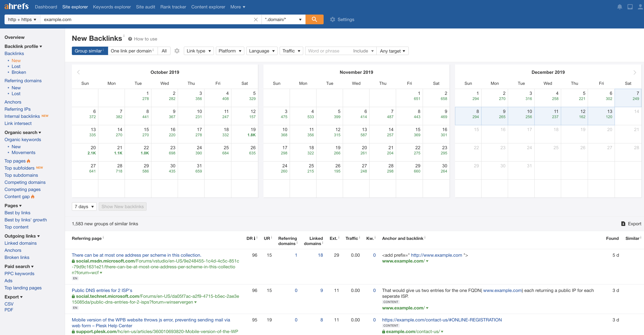The width and height of the screenshot is (644, 335).
Task: Toggle One link per domain filter
Action: coord(131,51)
